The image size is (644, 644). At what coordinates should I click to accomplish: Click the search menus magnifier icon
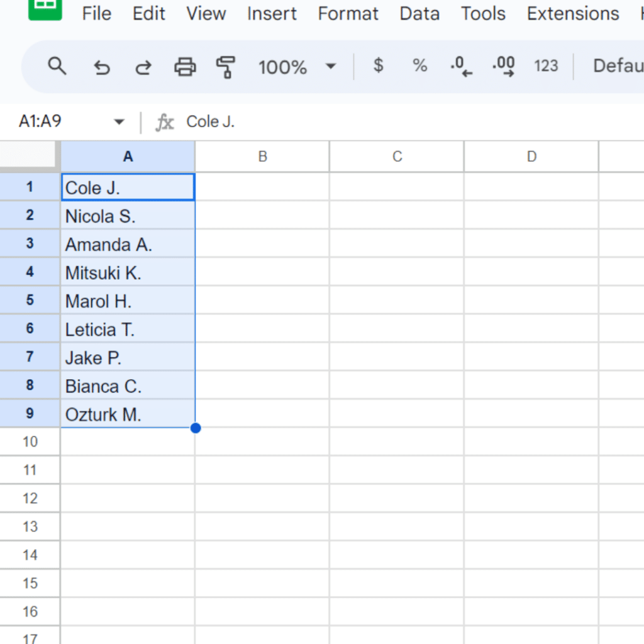click(57, 66)
